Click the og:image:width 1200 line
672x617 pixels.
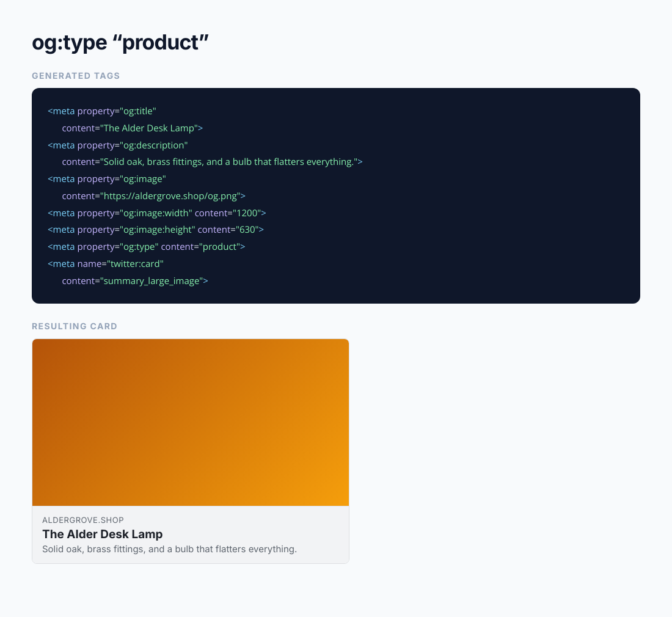coord(157,213)
